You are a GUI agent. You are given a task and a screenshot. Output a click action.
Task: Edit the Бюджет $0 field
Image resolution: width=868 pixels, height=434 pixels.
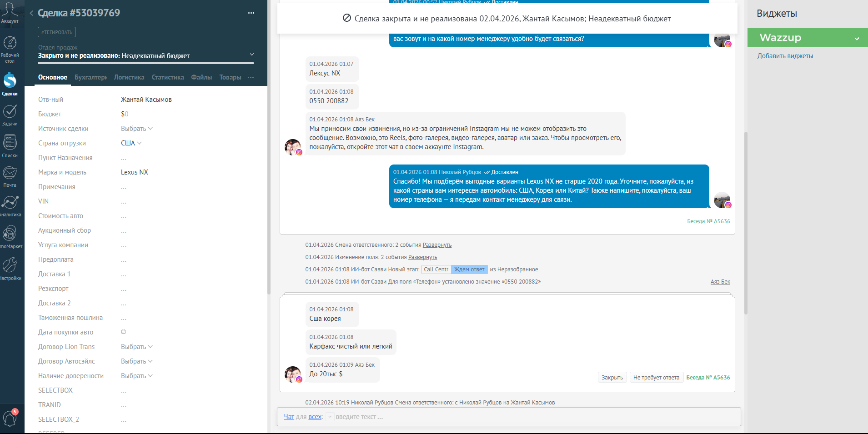tap(125, 114)
